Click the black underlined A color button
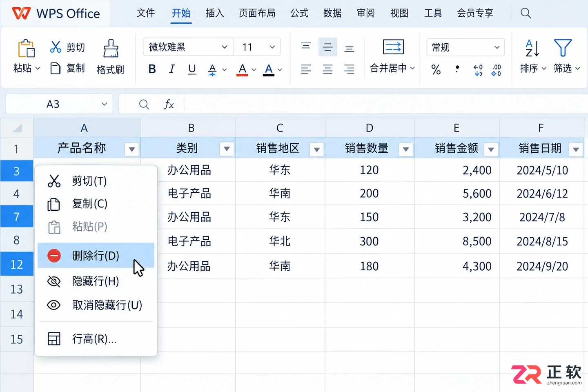This screenshot has width=588, height=392. pyautogui.click(x=269, y=69)
